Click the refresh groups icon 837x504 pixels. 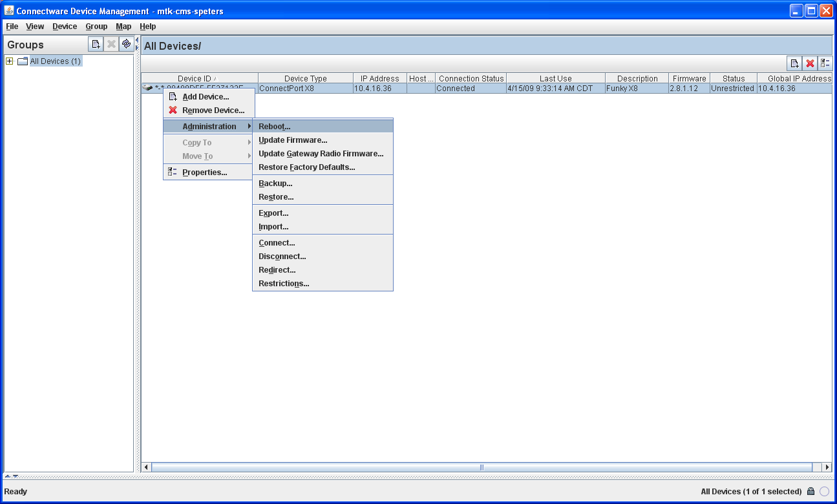(x=127, y=44)
